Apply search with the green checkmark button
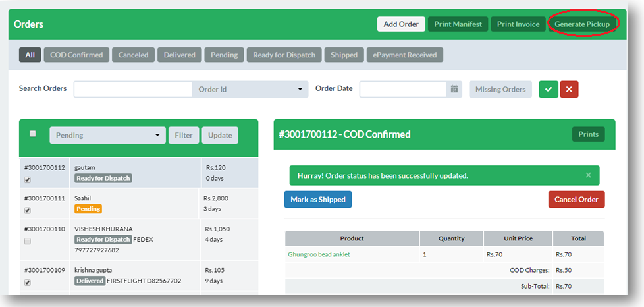Screen dimensions: 644x307 549,89
